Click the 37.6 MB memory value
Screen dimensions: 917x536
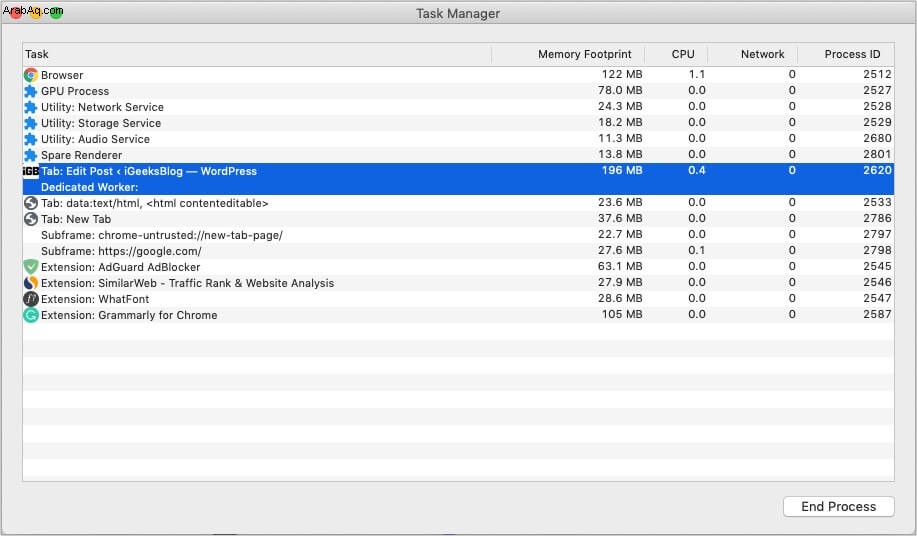pos(620,218)
